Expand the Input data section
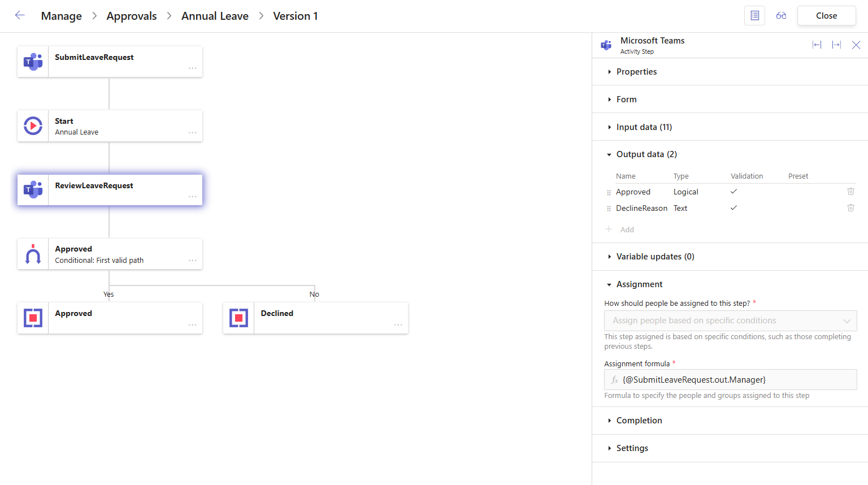868x485 pixels. click(644, 127)
